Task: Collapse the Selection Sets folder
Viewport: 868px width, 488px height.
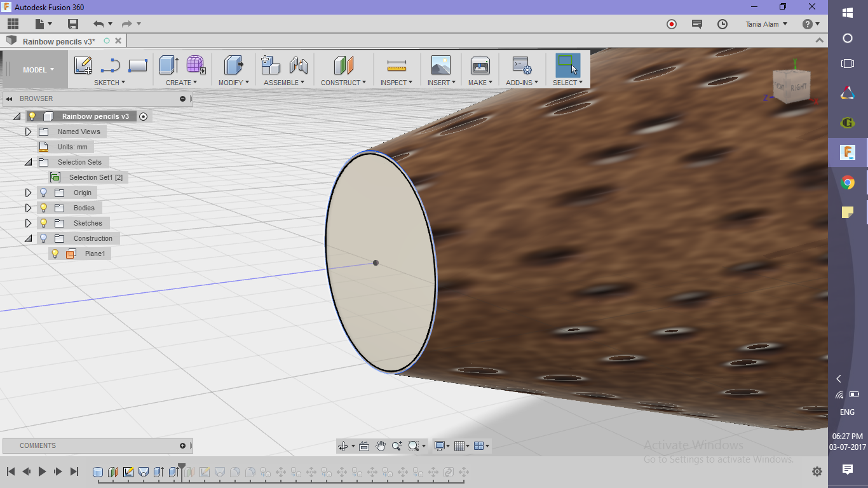Action: (28, 162)
